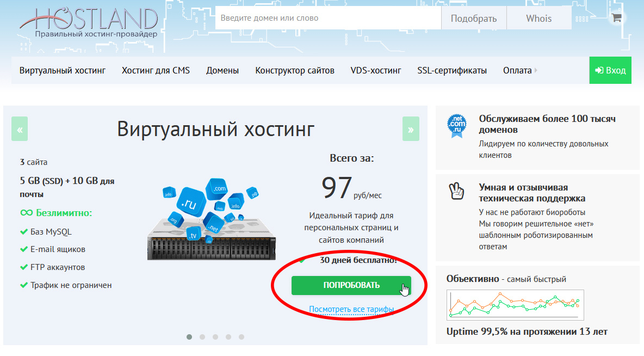Go to previous slide with left arrow

(x=20, y=128)
